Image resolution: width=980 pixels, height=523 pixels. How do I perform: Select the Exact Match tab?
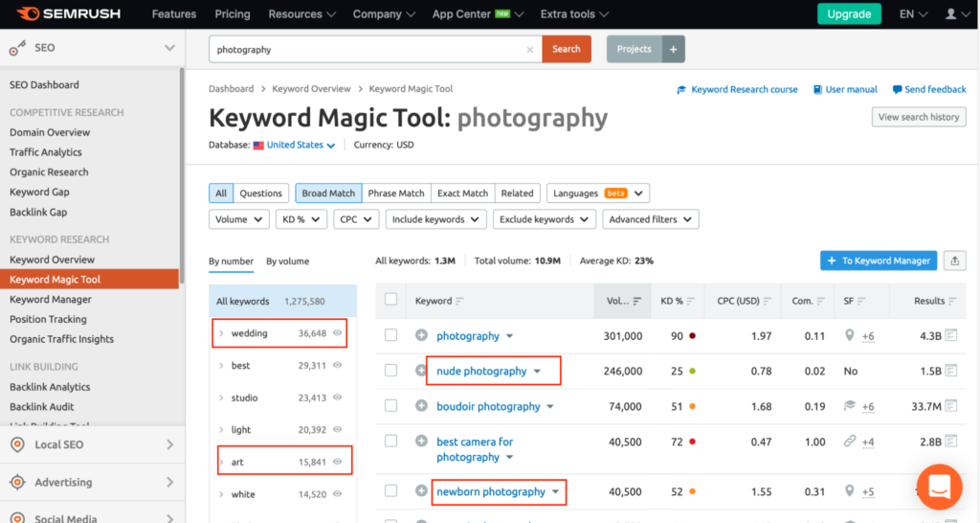462,193
